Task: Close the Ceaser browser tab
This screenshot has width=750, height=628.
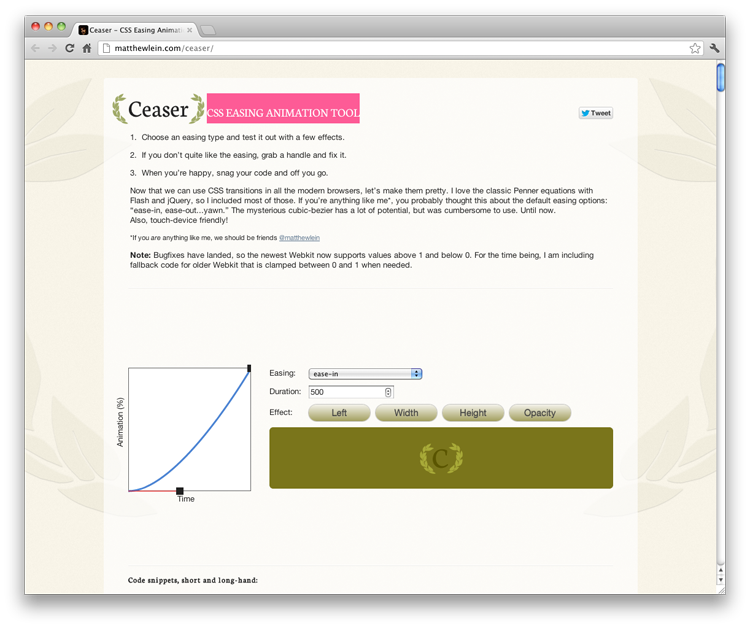Action: pos(189,30)
